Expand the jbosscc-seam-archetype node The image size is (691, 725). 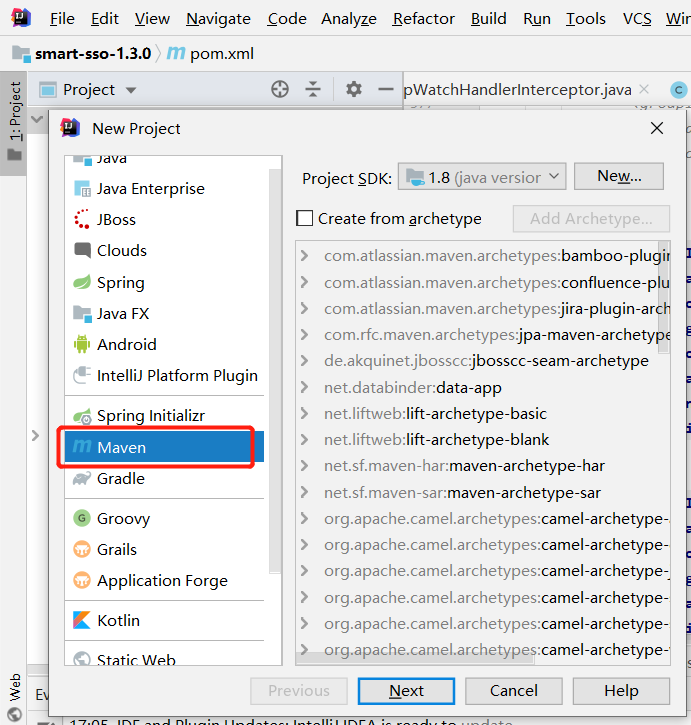[304, 360]
